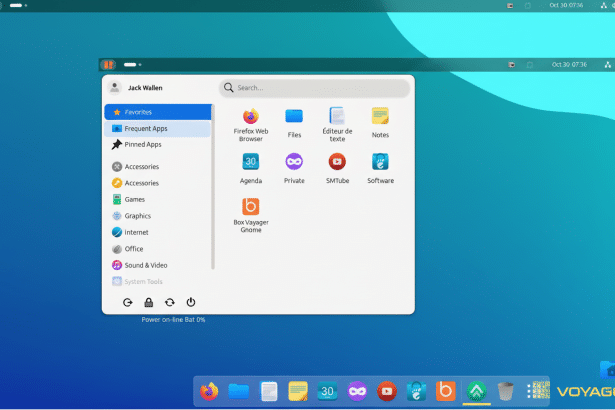Screen dimensions: 615x410
Task: Launch SMTube red icon in the dock
Action: 386,391
